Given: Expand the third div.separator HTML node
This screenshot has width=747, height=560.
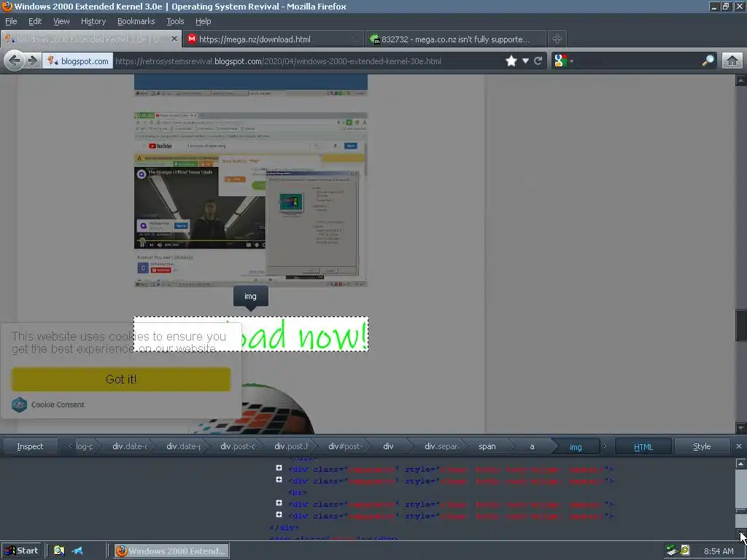Looking at the screenshot, I should [279, 503].
